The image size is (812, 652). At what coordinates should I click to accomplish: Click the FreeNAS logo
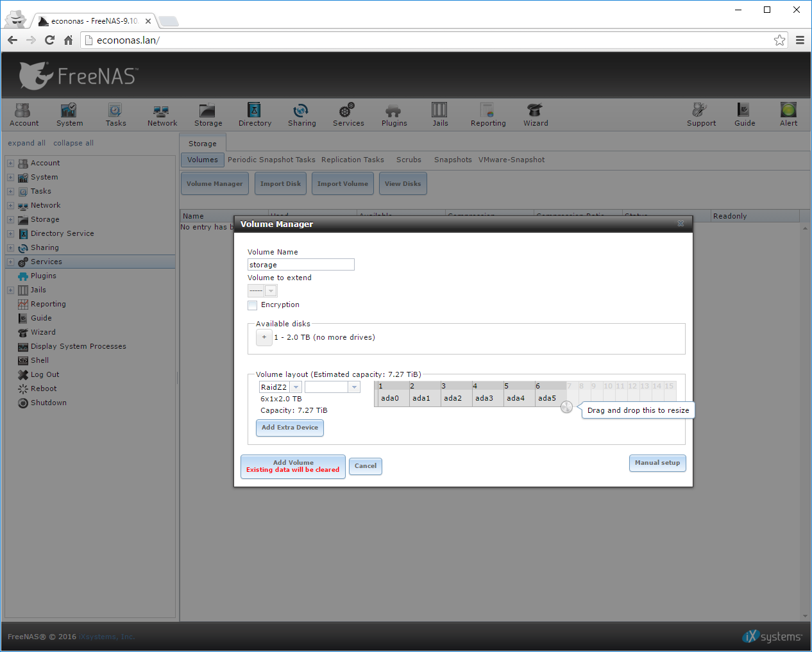[x=77, y=76]
